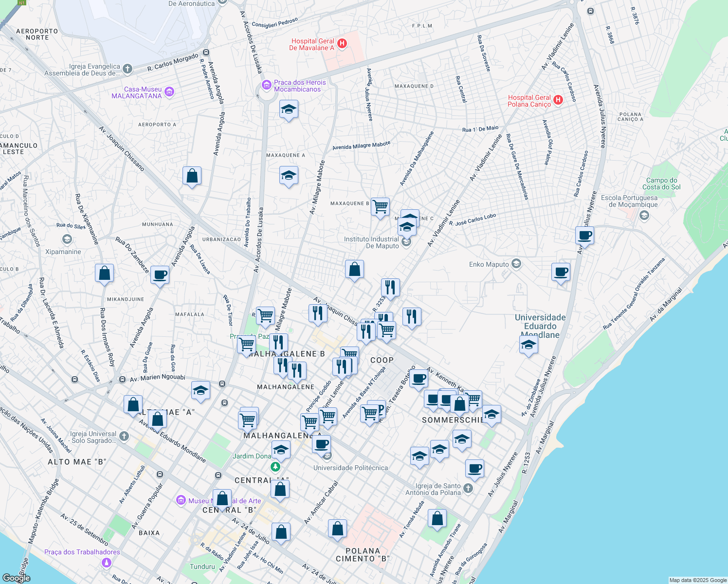The image size is (728, 584).
Task: Click the Hospital Geral De Mavalane A label
Action: 312,44
